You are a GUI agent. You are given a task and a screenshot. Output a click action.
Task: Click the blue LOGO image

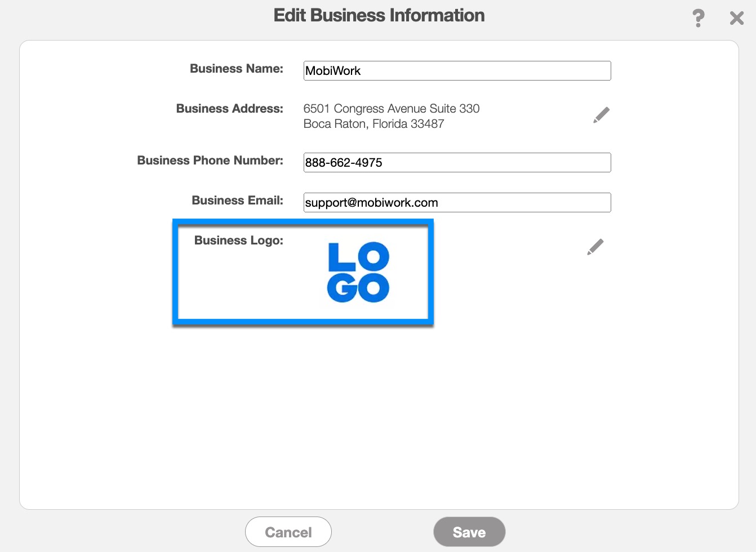tap(358, 273)
